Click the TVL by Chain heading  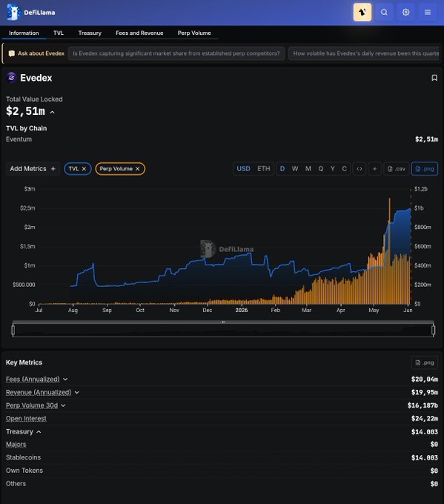coord(27,128)
